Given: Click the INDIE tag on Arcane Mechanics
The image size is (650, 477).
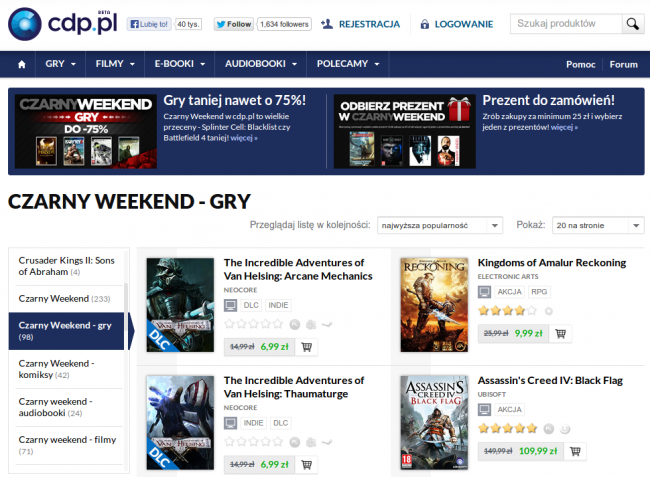Looking at the screenshot, I should point(278,305).
